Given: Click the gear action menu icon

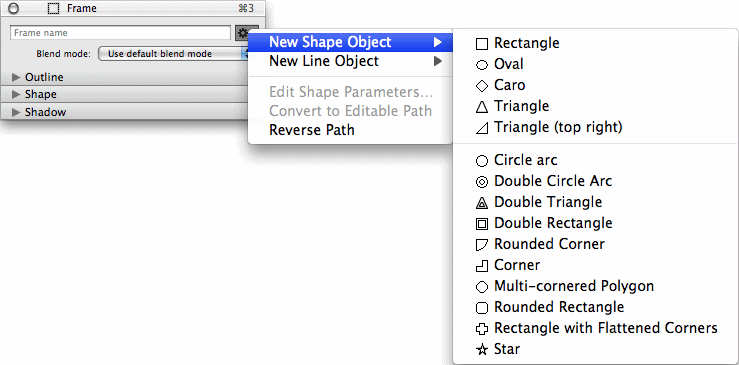Looking at the screenshot, I should (x=242, y=33).
